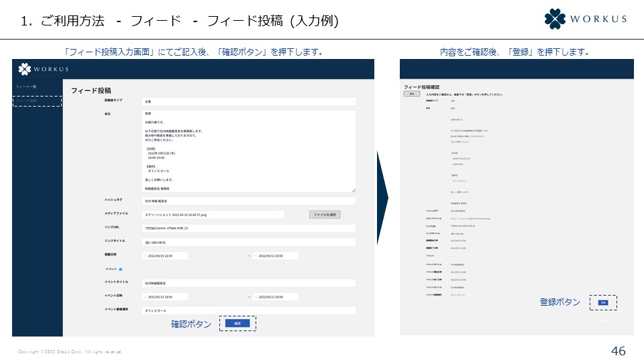Click the メディアファイル filename field
Screen dimensions: 644x362
pos(213,215)
